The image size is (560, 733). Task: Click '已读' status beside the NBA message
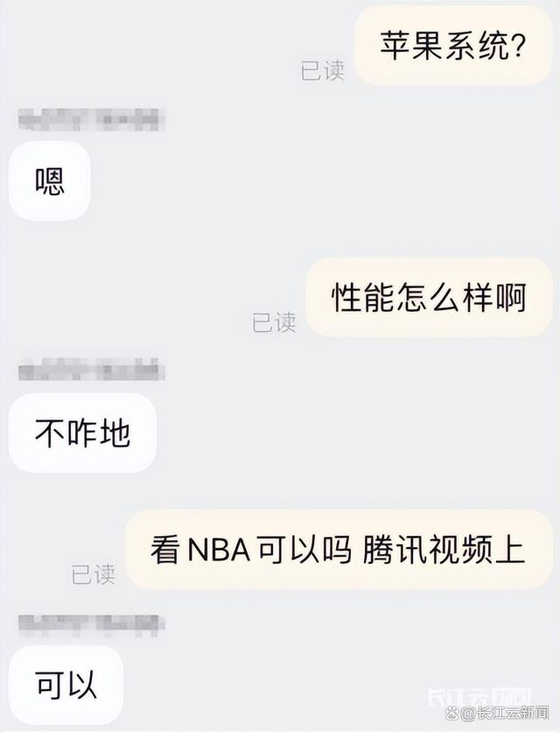tap(93, 574)
